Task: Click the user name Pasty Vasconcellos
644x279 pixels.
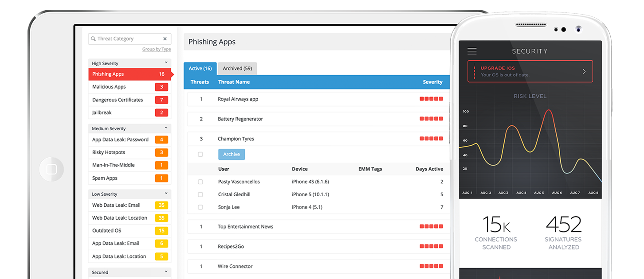Action: [239, 182]
